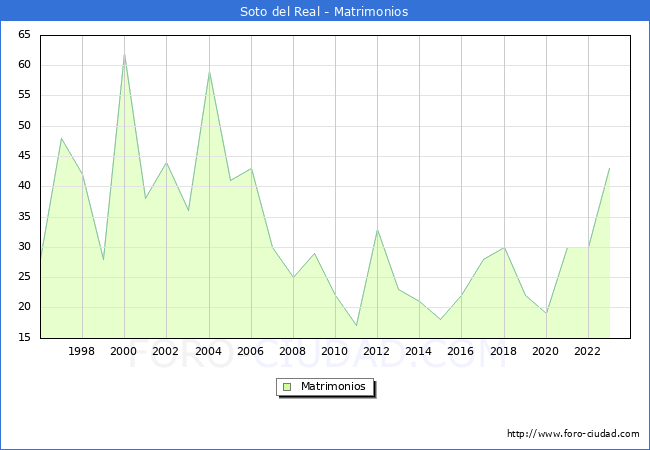Click the data peak at year 2004
The width and height of the screenshot is (650, 450).
209,72
